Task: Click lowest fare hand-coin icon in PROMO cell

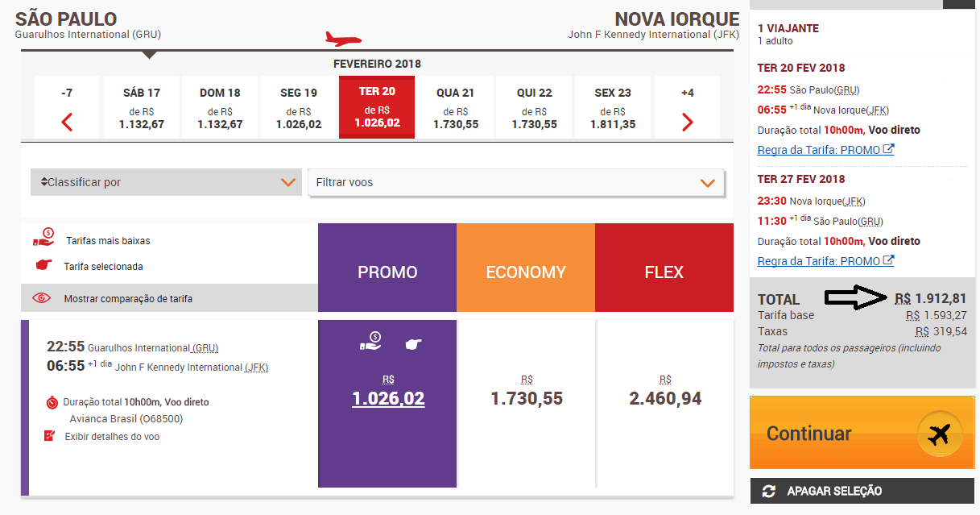Action: click(370, 343)
